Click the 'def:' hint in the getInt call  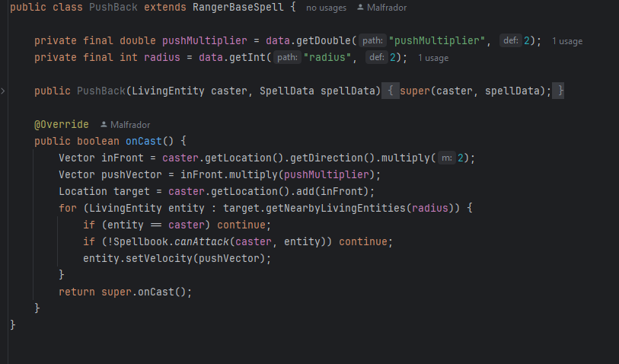click(x=377, y=58)
